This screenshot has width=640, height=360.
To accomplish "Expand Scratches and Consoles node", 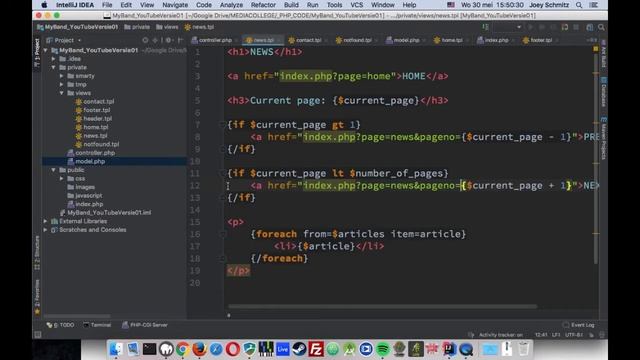I will (x=45, y=230).
